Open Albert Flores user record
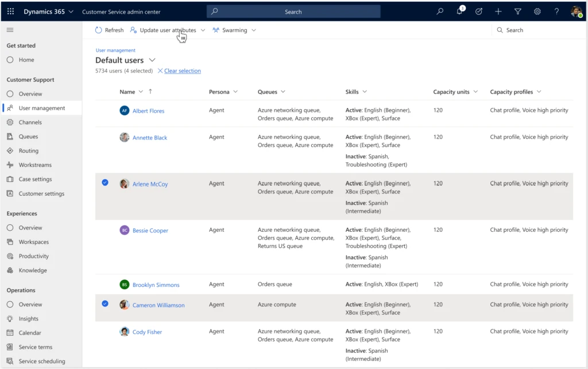The image size is (588, 369). 149,111
